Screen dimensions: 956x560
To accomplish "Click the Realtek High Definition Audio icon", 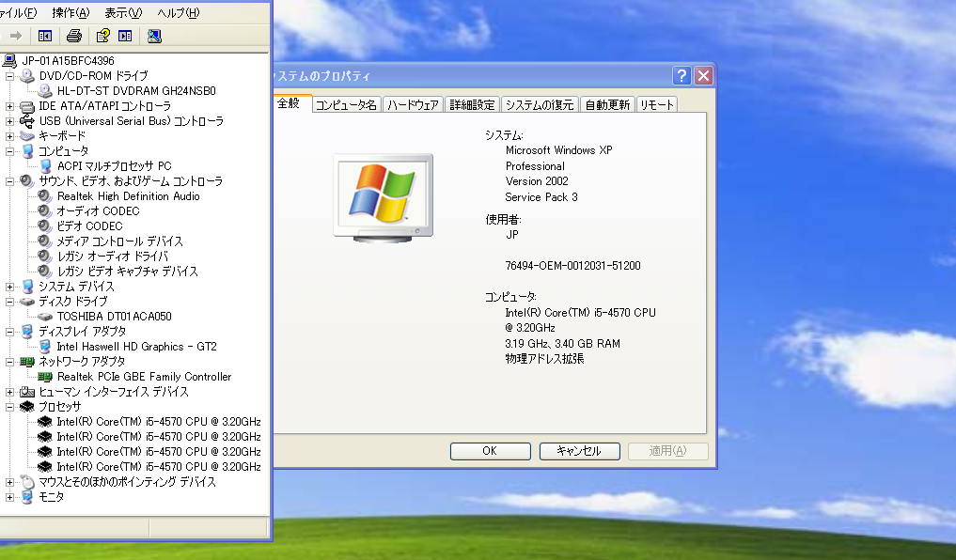I will (x=41, y=195).
